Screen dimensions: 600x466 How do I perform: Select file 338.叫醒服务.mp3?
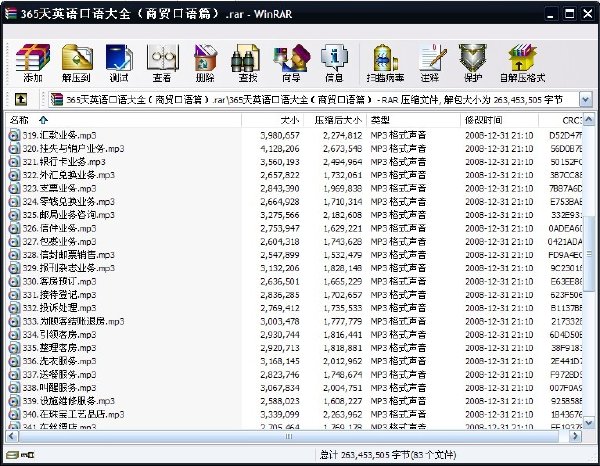[x=59, y=388]
